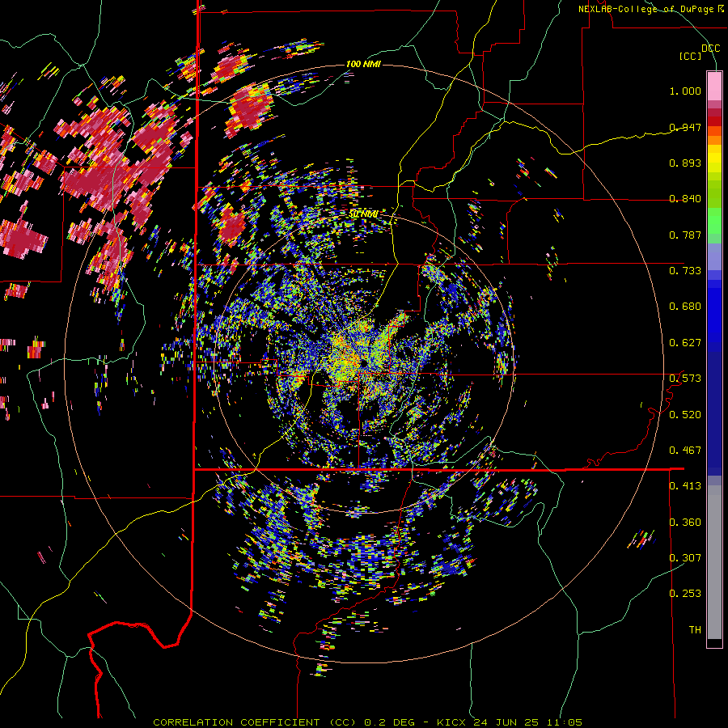Click the DCC [CC] legend title

699,52
